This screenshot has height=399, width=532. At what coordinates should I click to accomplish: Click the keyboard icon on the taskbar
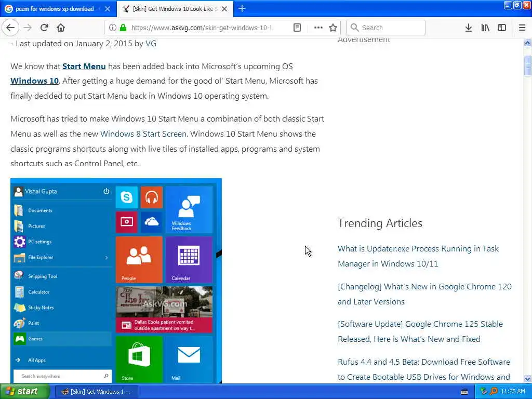pos(464,392)
